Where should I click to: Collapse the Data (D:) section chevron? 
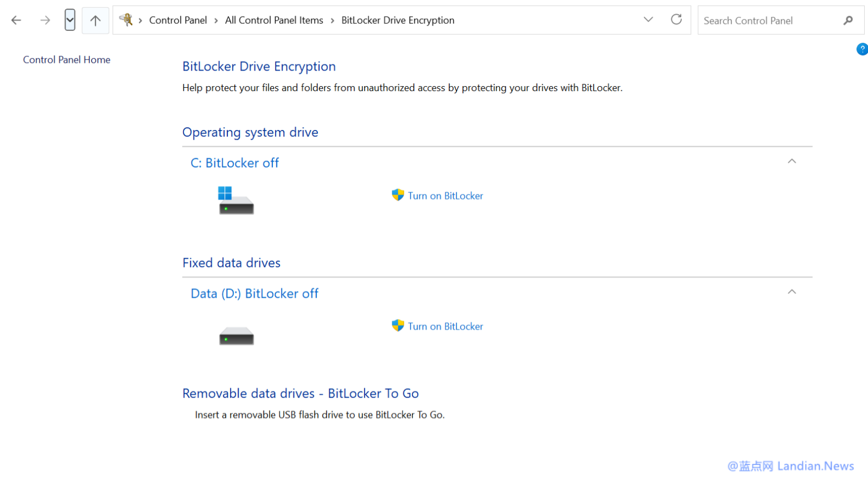(x=792, y=292)
